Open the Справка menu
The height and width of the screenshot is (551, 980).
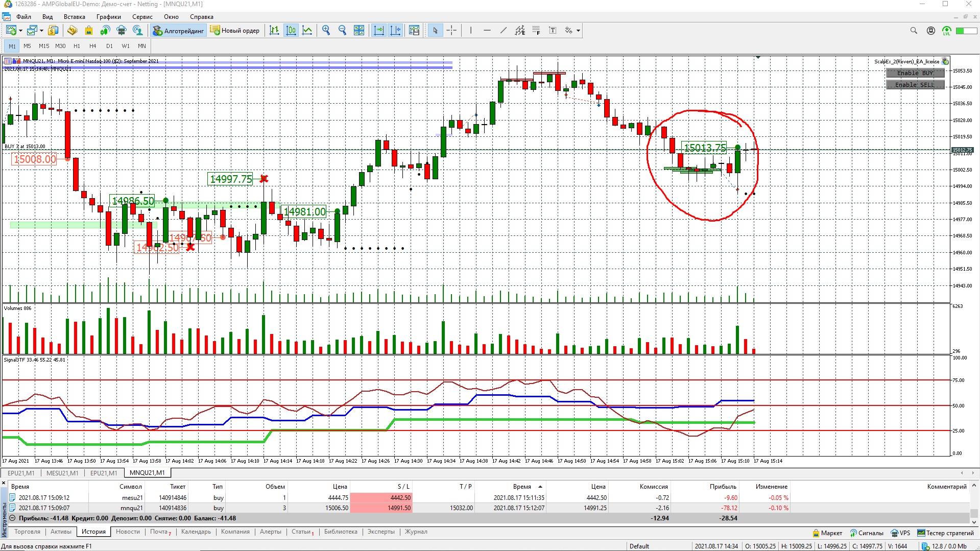(x=202, y=17)
